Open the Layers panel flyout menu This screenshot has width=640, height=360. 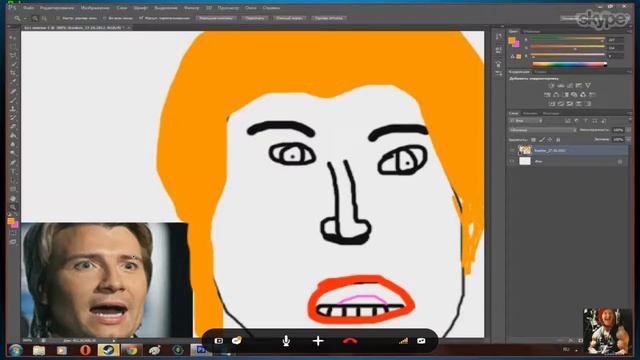click(629, 113)
